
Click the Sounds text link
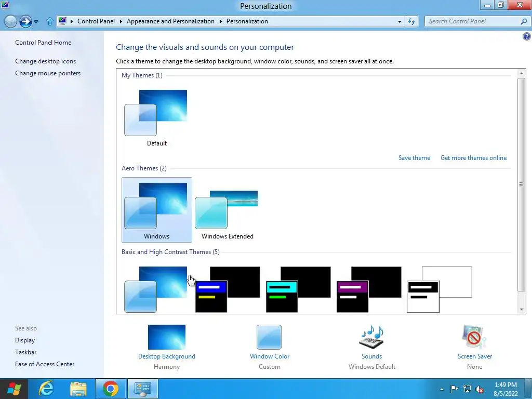(371, 356)
